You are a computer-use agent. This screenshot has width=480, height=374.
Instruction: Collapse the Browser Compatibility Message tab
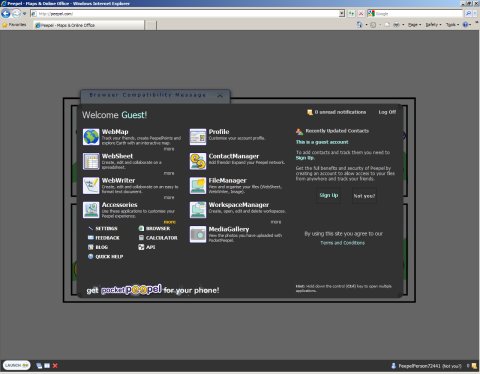point(220,96)
